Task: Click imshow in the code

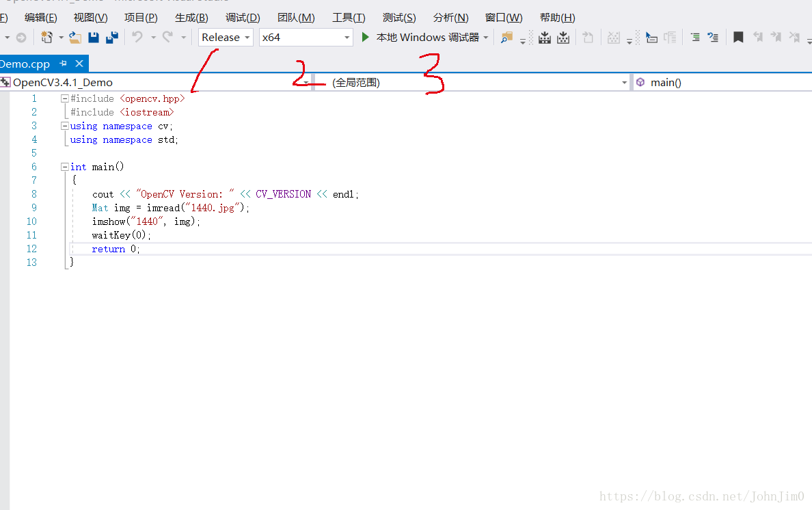Action: 109,222
